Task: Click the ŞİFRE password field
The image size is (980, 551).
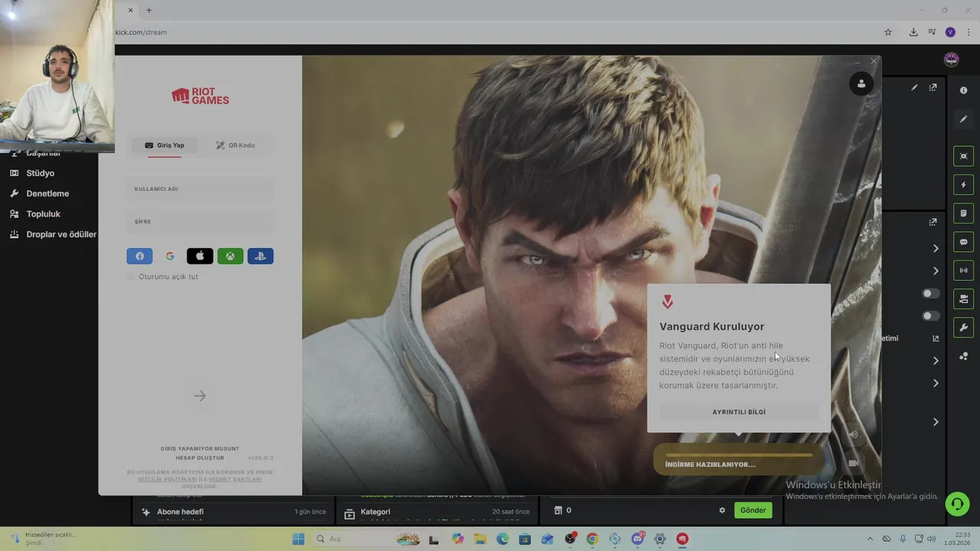Action: click(x=200, y=222)
